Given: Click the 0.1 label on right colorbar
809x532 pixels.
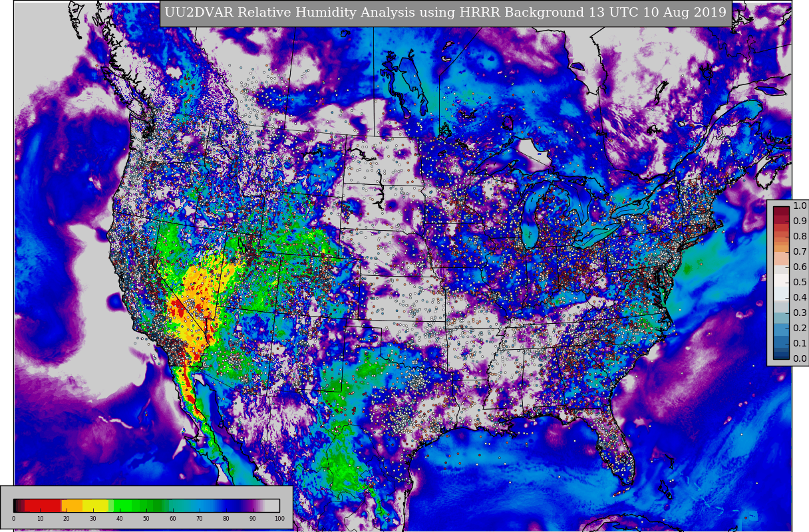Looking at the screenshot, I should (x=800, y=344).
